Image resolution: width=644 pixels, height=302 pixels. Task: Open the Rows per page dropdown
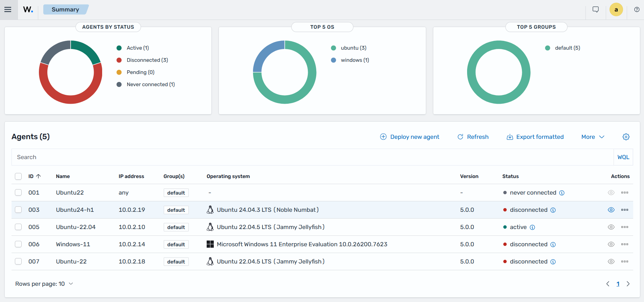point(44,284)
